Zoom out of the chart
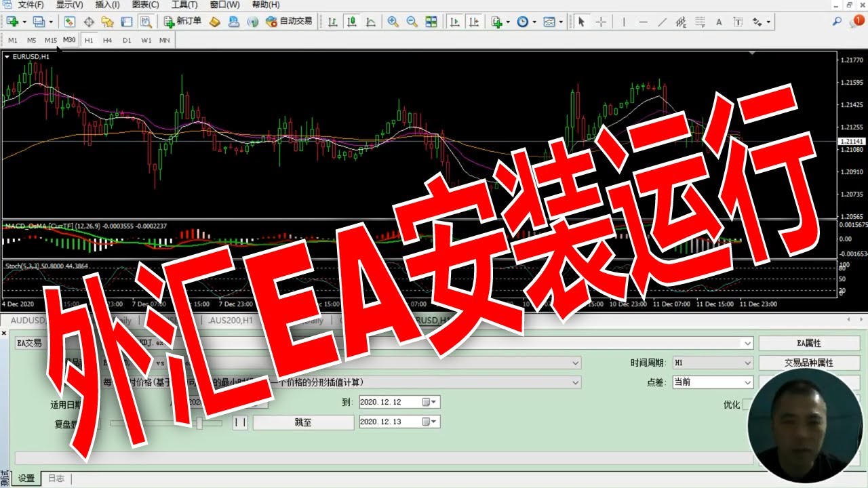The image size is (868, 488). (x=412, y=22)
